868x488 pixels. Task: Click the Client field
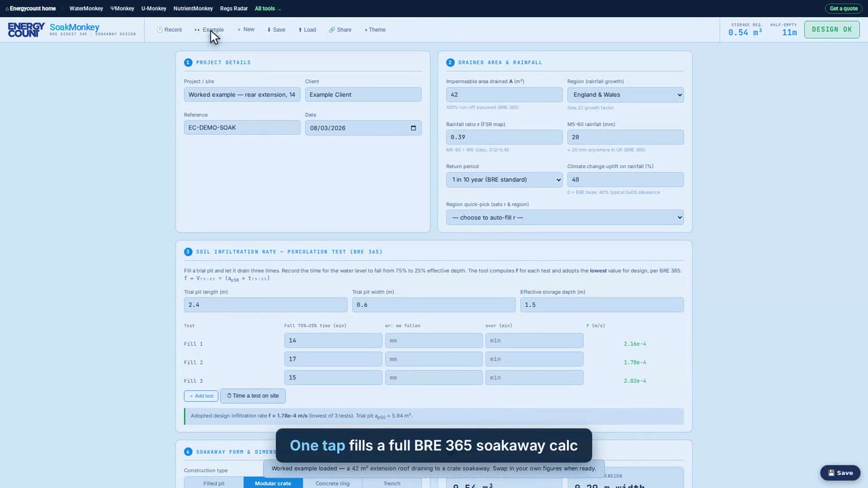363,95
